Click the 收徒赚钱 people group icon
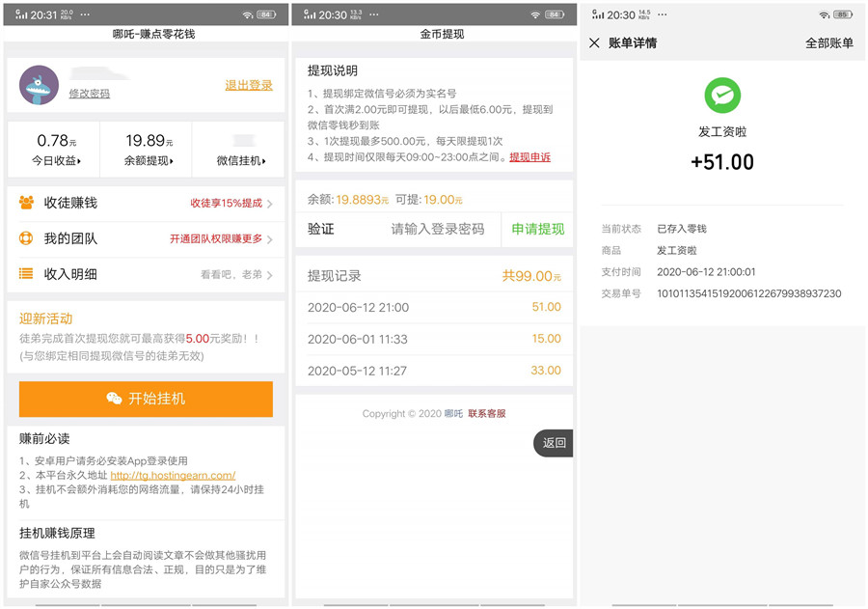This screenshot has height=609, width=868. (x=28, y=200)
